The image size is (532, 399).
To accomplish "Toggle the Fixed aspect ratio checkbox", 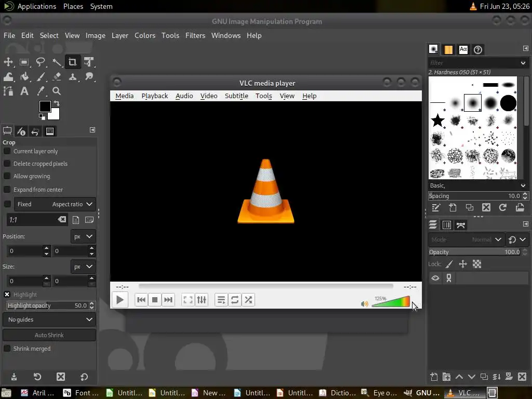I will 7,204.
